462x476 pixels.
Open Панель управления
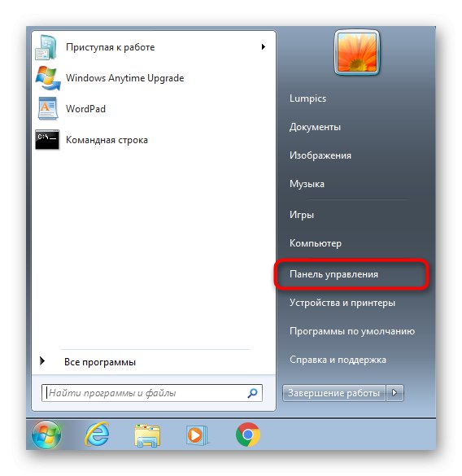pyautogui.click(x=334, y=274)
